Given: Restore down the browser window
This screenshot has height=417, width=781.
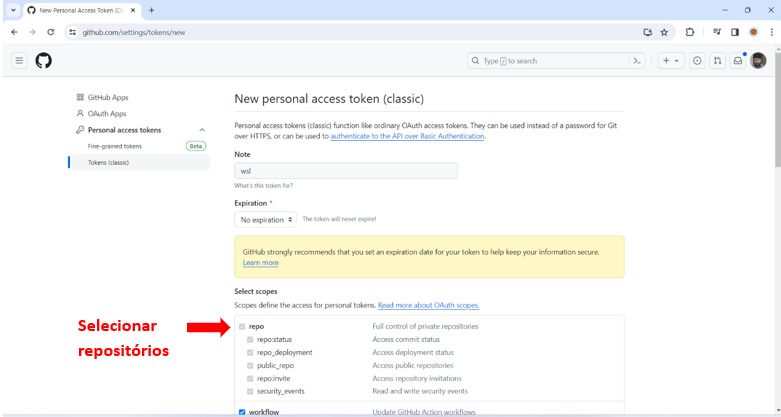Looking at the screenshot, I should [x=748, y=10].
